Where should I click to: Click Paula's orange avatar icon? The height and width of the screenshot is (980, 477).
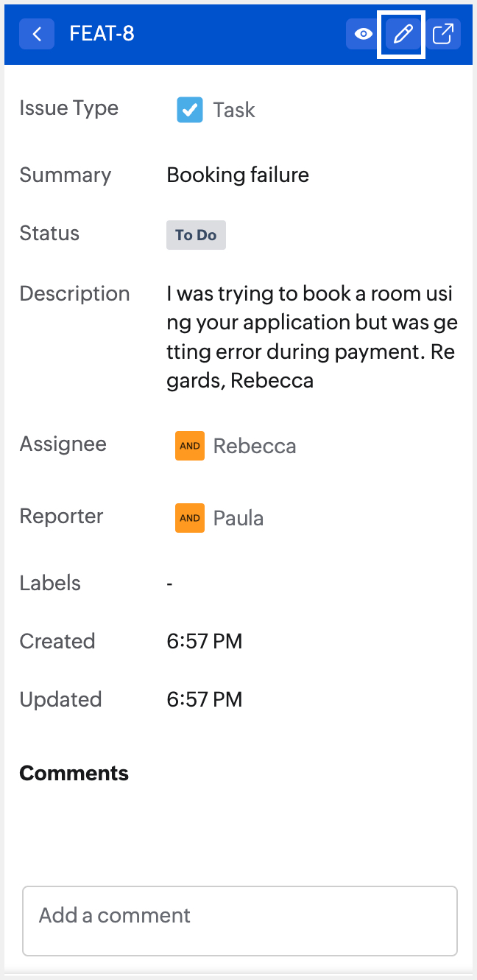tap(190, 518)
